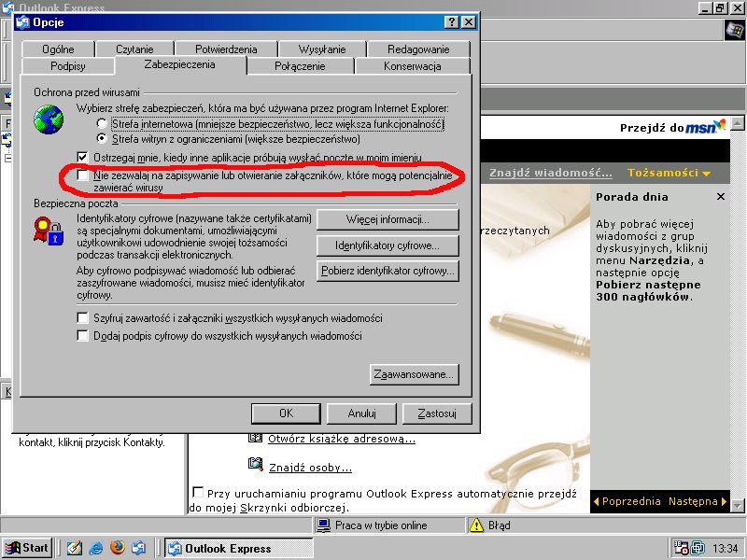Click the find people icon
The image size is (747, 560).
(255, 463)
